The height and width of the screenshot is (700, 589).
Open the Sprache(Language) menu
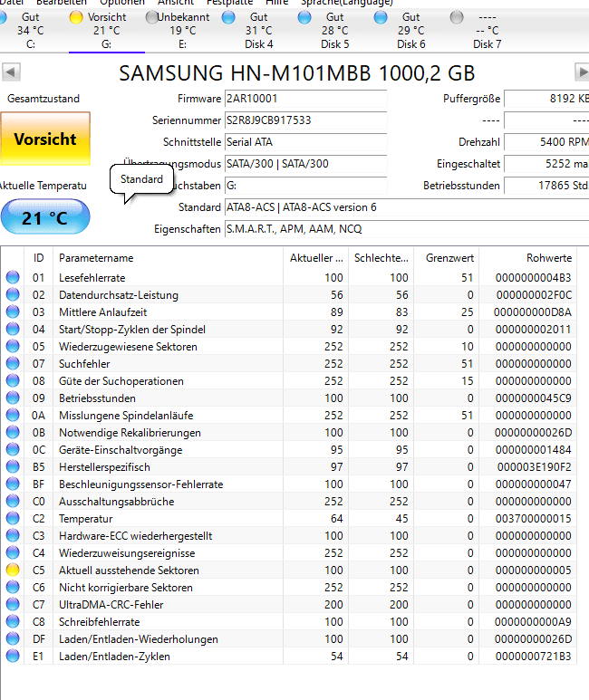pyautogui.click(x=347, y=2)
